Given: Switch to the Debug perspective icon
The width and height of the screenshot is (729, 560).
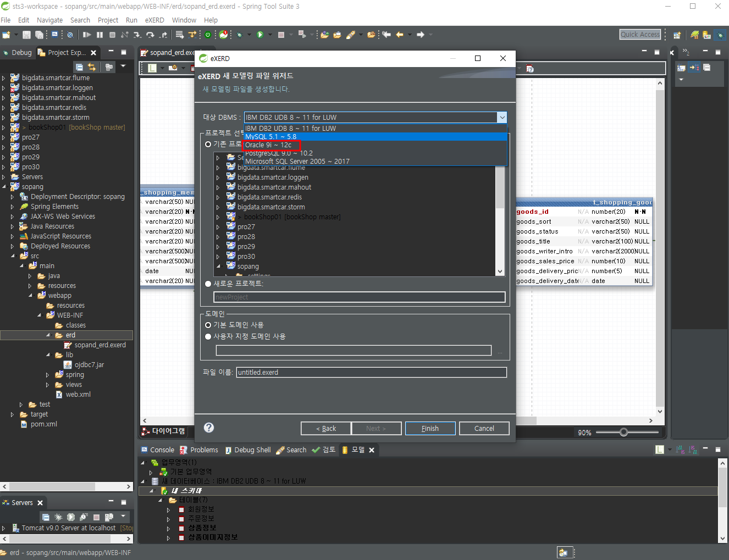Looking at the screenshot, I should point(720,35).
